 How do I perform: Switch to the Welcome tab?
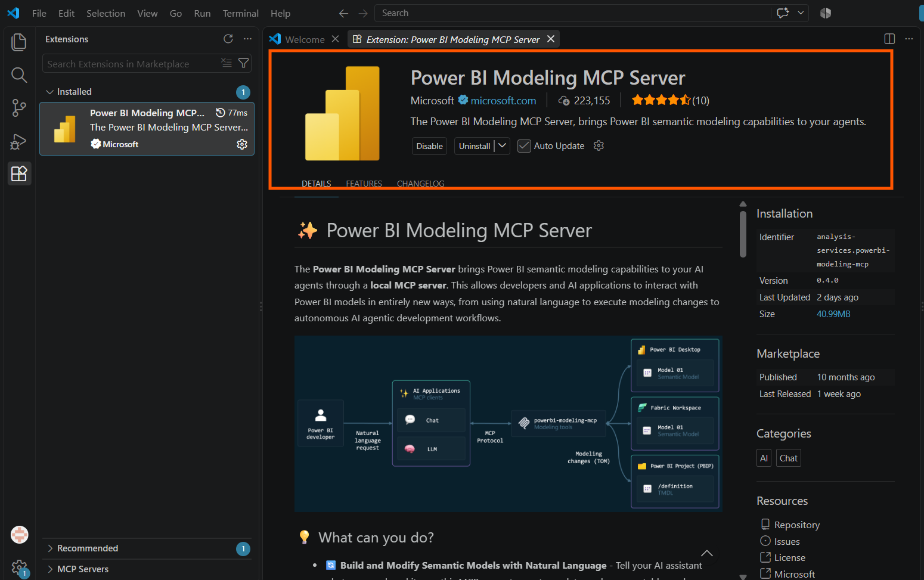click(x=304, y=39)
